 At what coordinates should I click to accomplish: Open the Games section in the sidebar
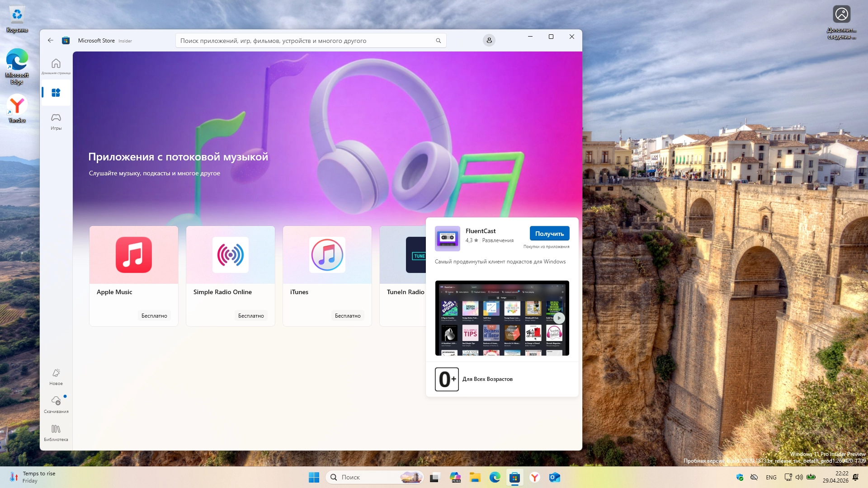(x=56, y=121)
